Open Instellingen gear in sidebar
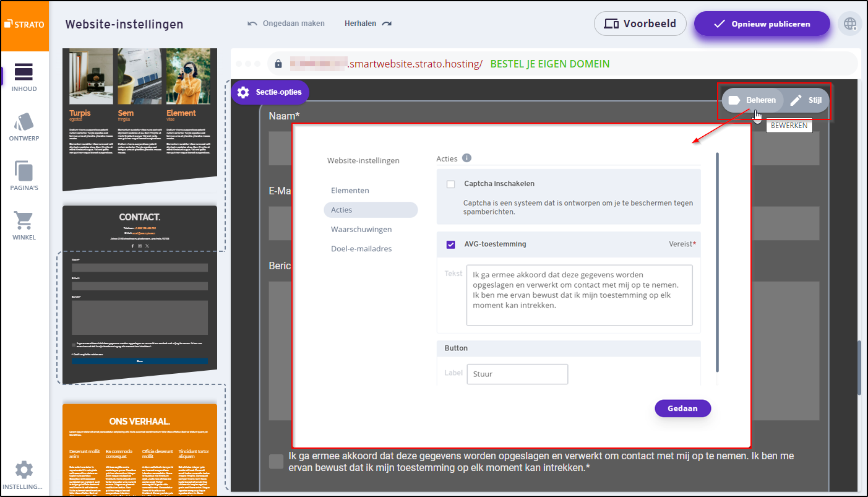This screenshot has height=497, width=868. (24, 475)
